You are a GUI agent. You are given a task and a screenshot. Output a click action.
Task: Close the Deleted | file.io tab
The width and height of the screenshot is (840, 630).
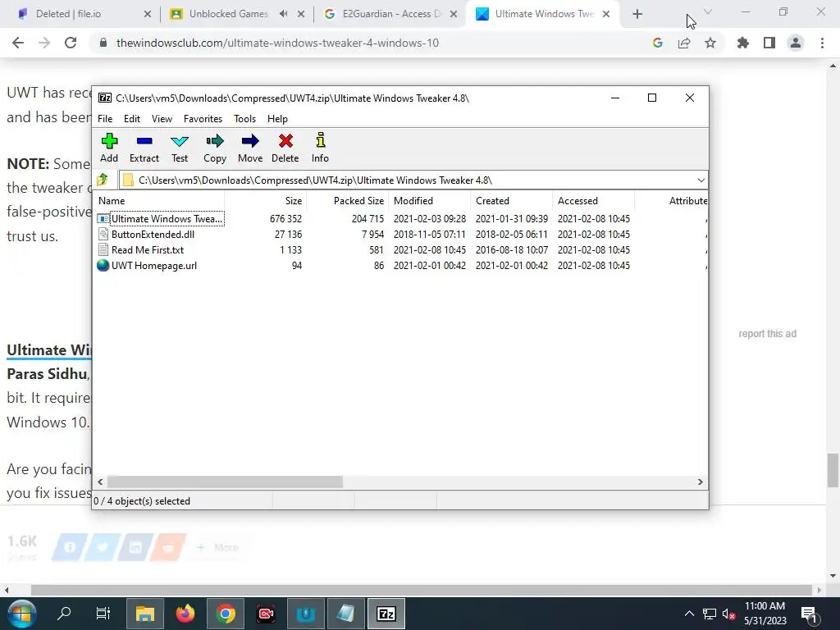148,14
